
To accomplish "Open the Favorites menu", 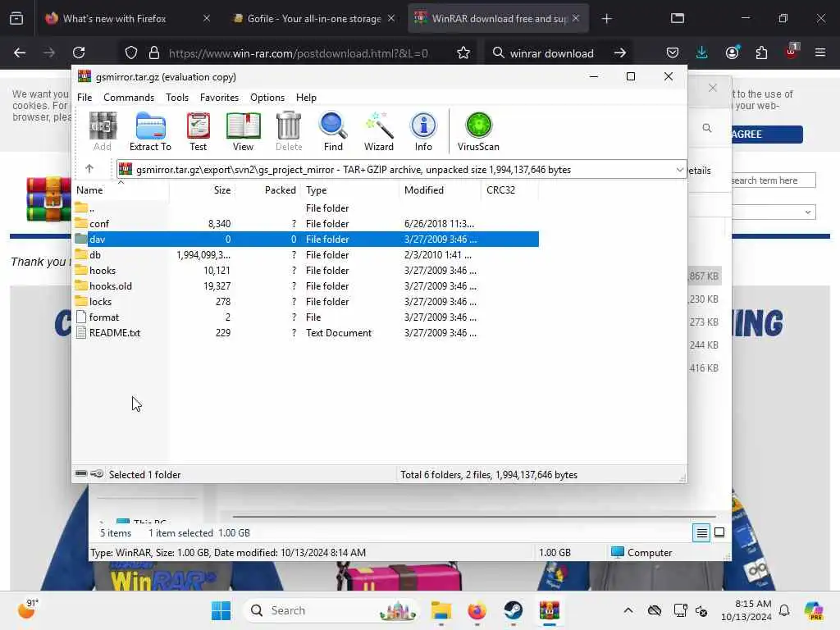I will [x=219, y=98].
